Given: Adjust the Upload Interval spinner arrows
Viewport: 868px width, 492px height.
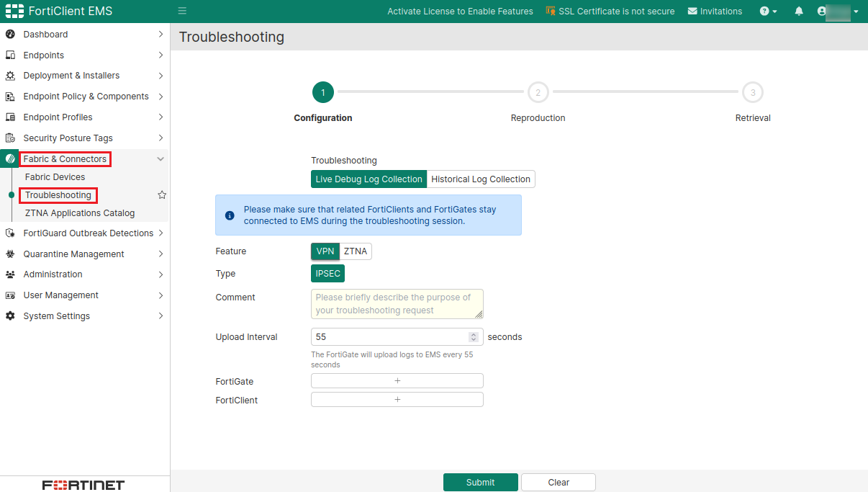Looking at the screenshot, I should (x=474, y=337).
